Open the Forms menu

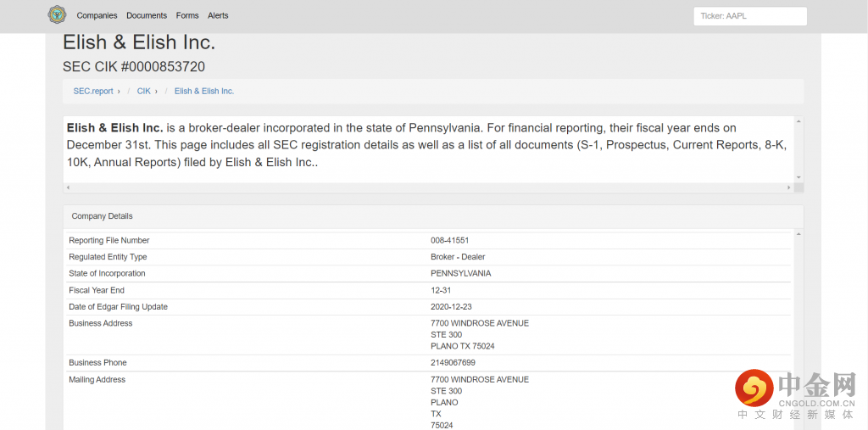point(187,15)
